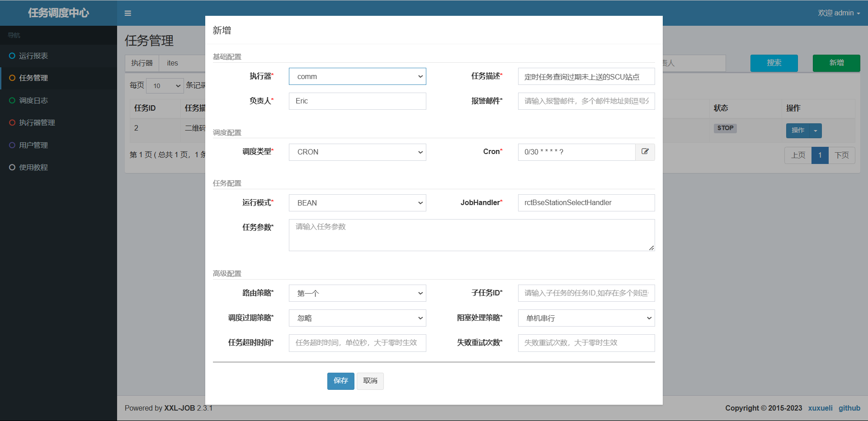The height and width of the screenshot is (421, 868).
Task: Select the 调度过期策略 dropdown
Action: tap(357, 318)
